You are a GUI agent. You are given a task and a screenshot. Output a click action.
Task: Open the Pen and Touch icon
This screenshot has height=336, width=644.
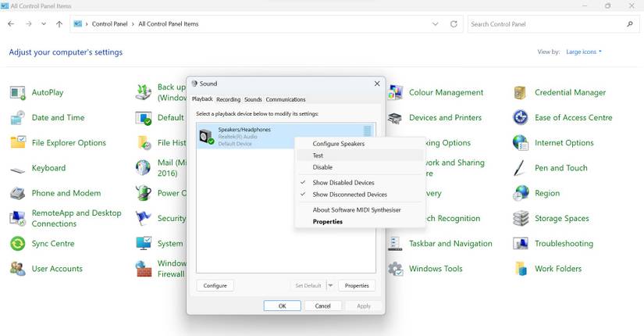coord(521,168)
